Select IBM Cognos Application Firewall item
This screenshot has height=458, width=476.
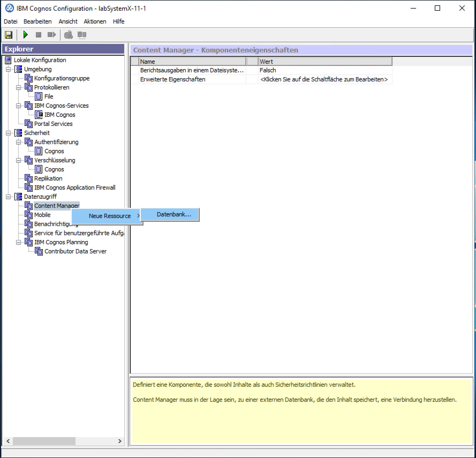point(75,187)
